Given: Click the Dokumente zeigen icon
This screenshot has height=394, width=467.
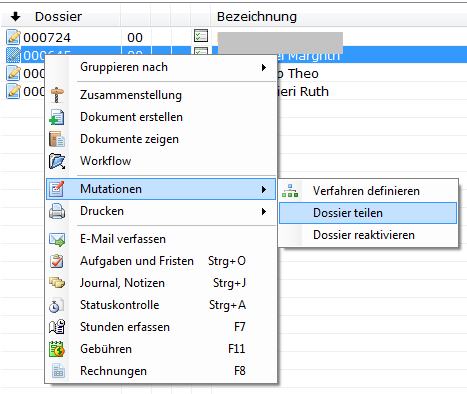Looking at the screenshot, I should tap(57, 139).
